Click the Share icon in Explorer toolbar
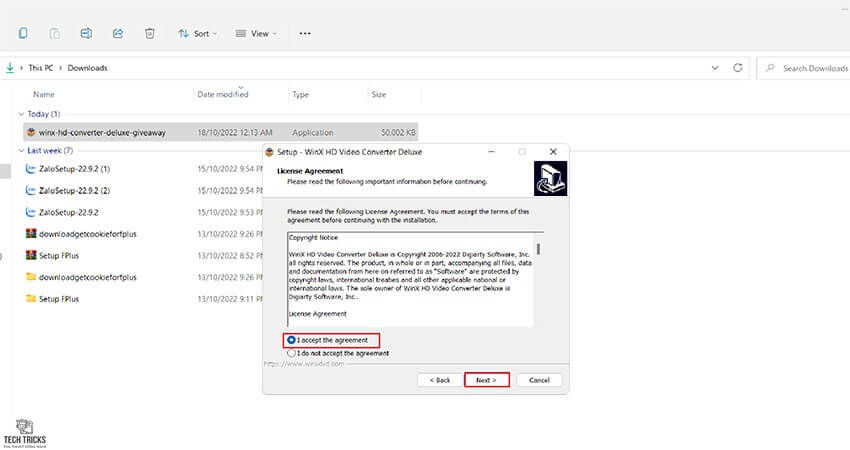 [118, 33]
